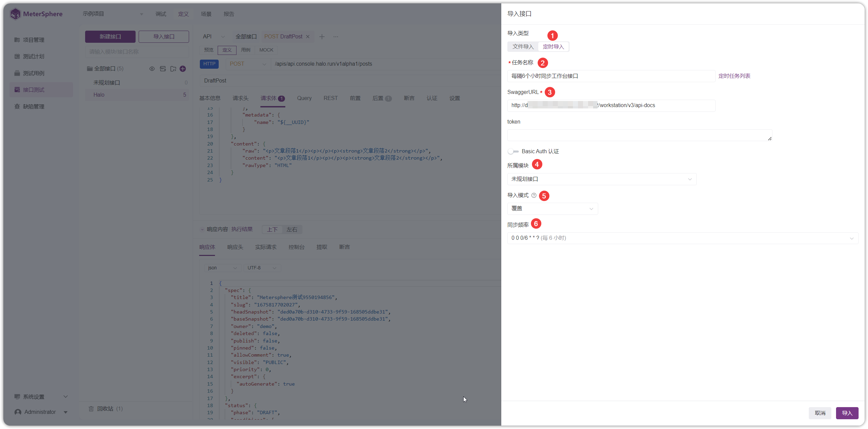Click the eye icon beside 全部接口
The height and width of the screenshot is (429, 868).
(x=152, y=69)
